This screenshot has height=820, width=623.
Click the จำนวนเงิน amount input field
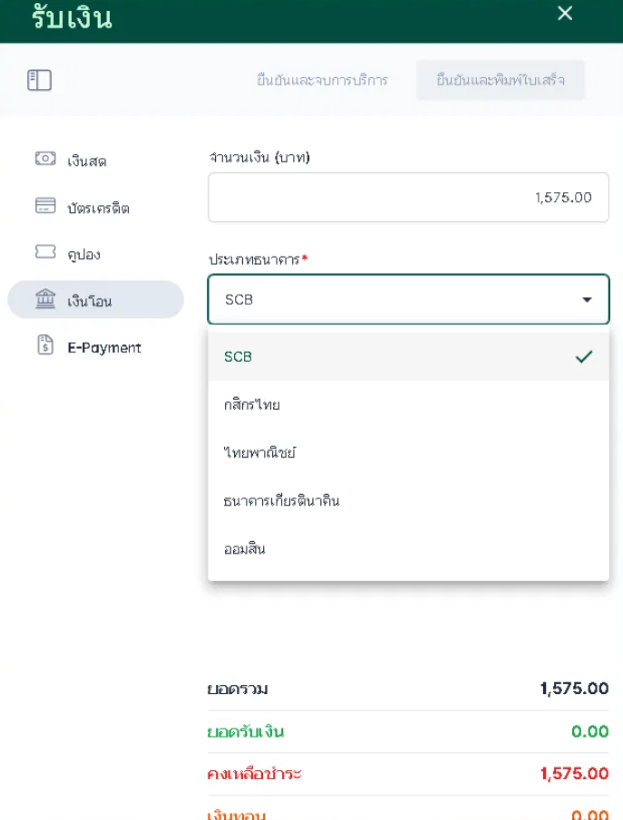click(408, 197)
